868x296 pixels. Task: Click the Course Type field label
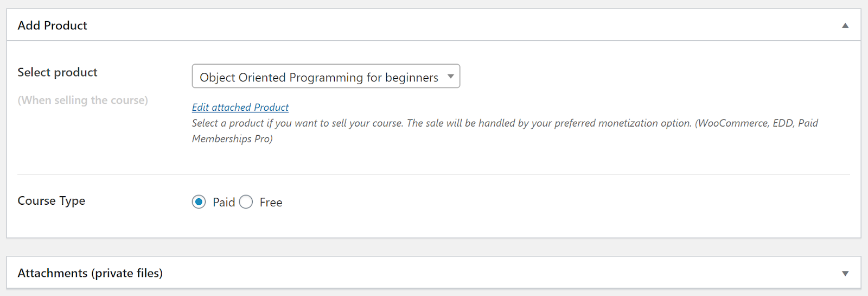point(52,201)
